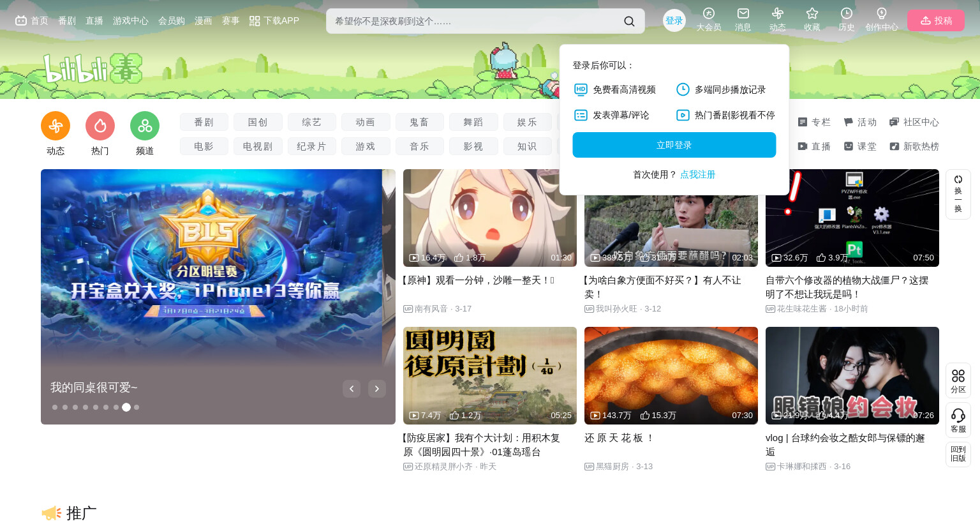Select the first carousel dot indicator
This screenshot has height=526, width=980.
(55, 407)
